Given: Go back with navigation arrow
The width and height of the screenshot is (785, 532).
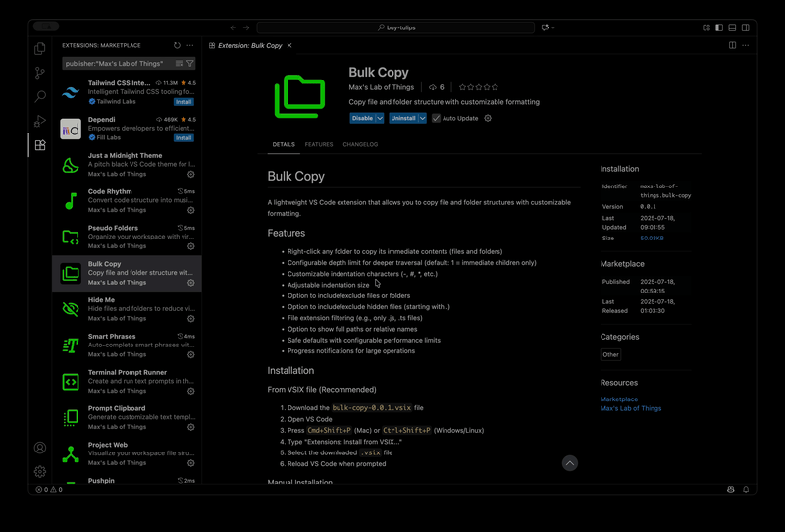Looking at the screenshot, I should (x=233, y=27).
